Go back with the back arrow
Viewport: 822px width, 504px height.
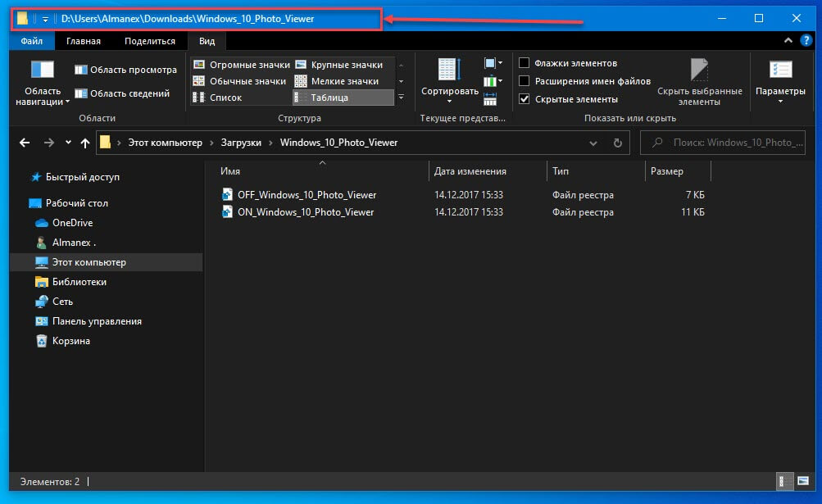25,143
